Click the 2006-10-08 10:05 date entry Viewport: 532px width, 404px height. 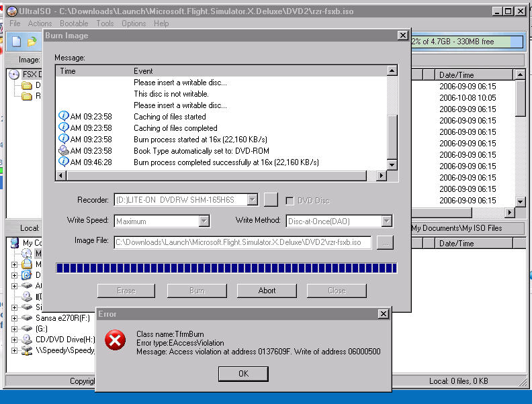[468, 97]
